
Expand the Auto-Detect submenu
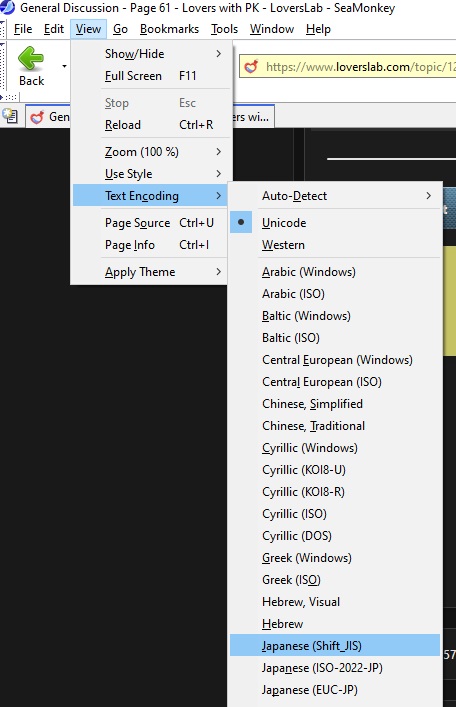[x=335, y=196]
